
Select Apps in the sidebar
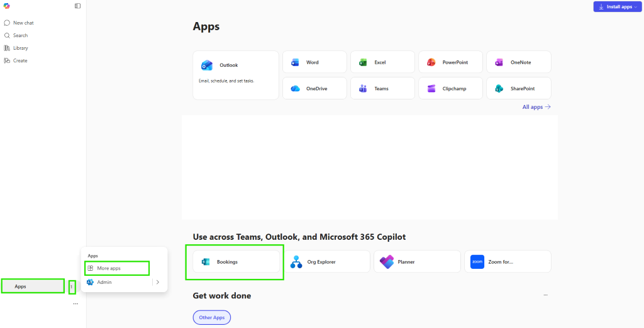click(x=33, y=286)
